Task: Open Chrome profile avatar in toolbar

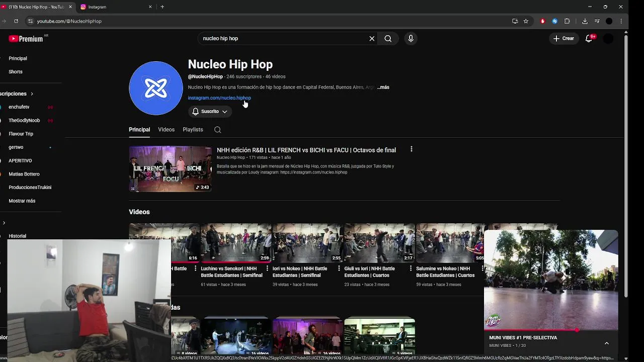Action: pyautogui.click(x=609, y=21)
